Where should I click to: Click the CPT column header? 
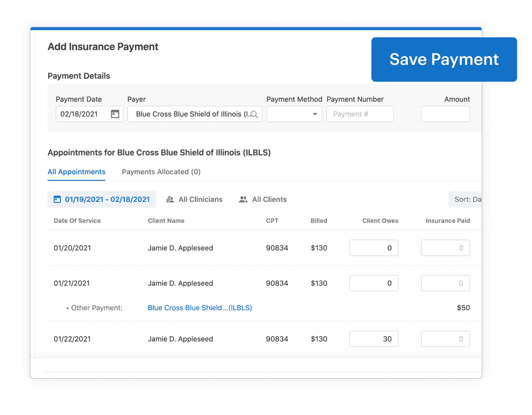point(272,221)
